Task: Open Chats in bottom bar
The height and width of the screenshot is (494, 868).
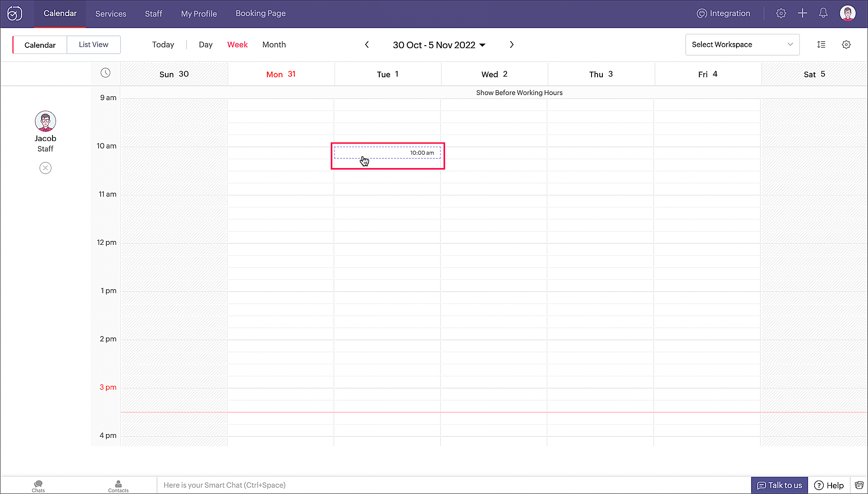Action: (x=38, y=486)
